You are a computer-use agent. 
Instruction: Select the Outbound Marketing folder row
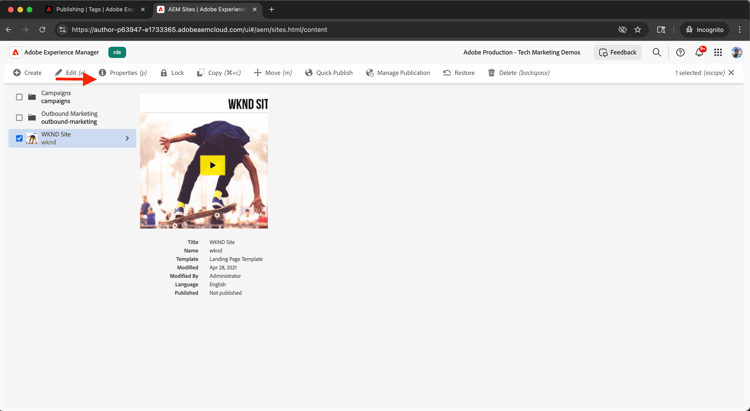(72, 118)
